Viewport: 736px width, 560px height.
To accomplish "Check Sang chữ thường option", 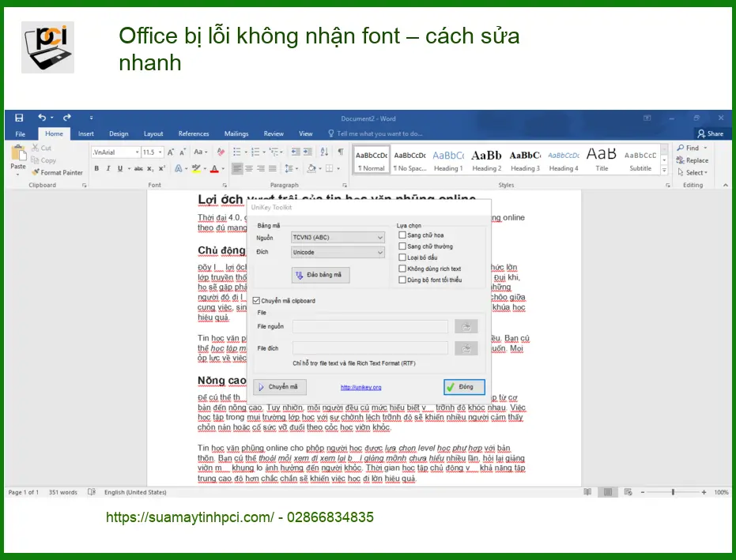I will click(x=402, y=246).
